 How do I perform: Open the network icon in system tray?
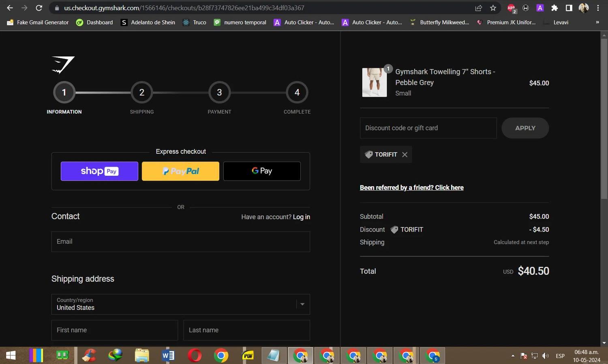(x=535, y=356)
